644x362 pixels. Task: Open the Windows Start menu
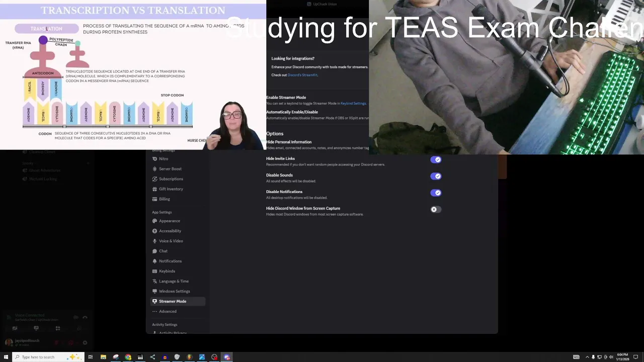tap(6, 357)
